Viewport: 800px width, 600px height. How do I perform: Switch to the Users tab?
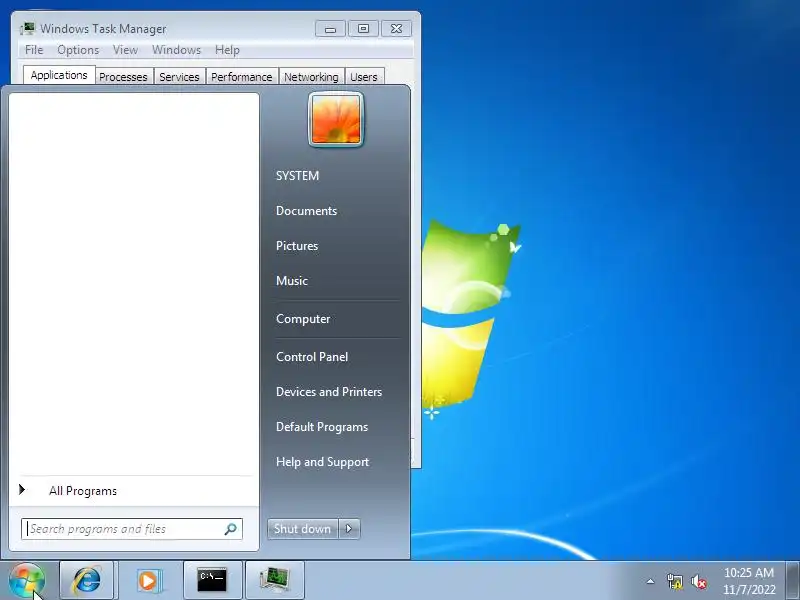364,77
